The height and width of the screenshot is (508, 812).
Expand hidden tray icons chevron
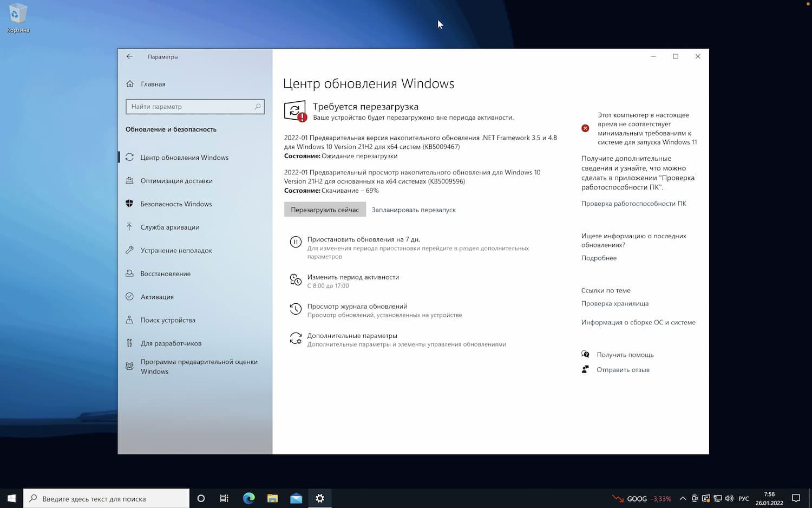click(683, 499)
